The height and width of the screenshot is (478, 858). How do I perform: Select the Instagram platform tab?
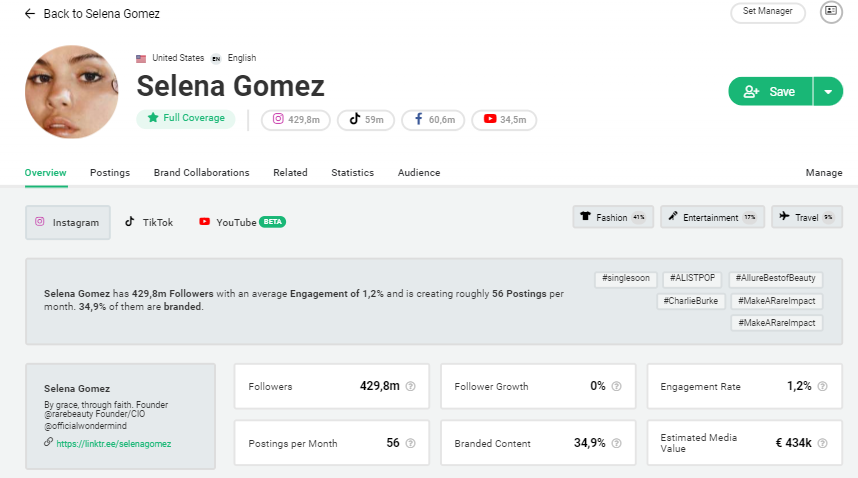pos(68,223)
